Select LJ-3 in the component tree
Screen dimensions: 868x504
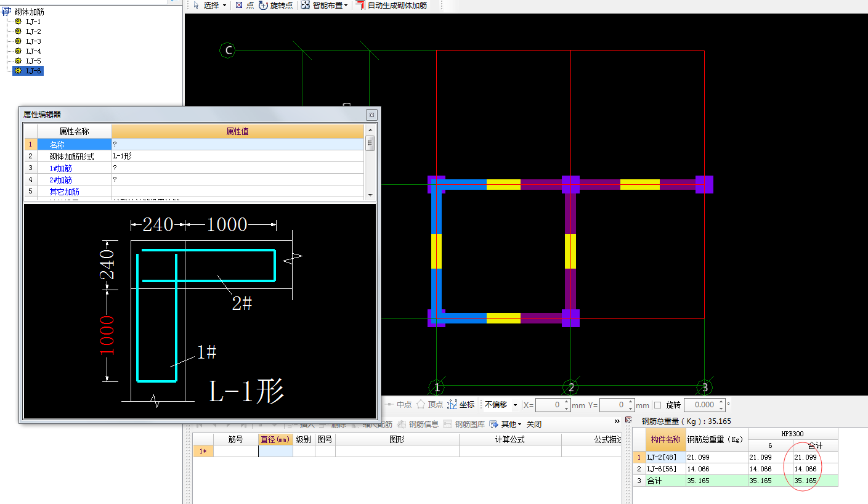click(33, 41)
